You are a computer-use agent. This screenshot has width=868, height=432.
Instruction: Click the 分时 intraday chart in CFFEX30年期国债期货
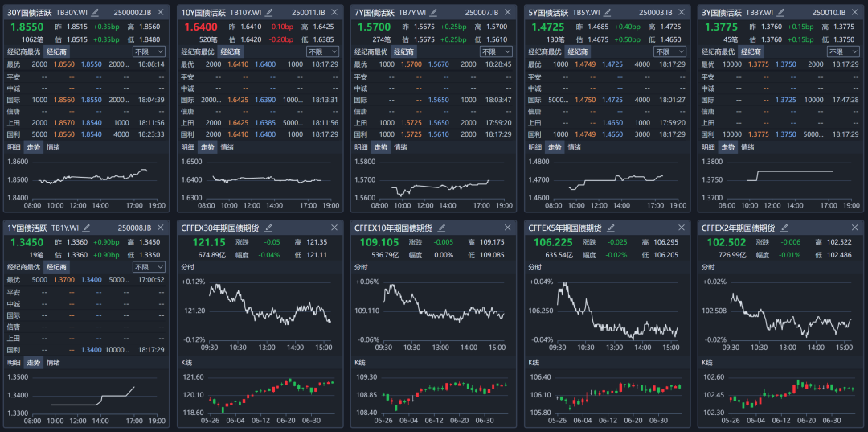click(x=260, y=314)
